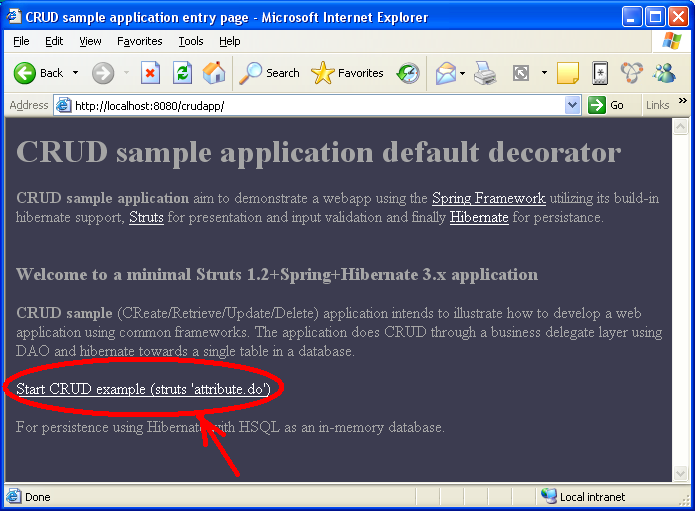Expand the Address bar dropdown arrow
This screenshot has height=511, width=695.
[x=573, y=105]
